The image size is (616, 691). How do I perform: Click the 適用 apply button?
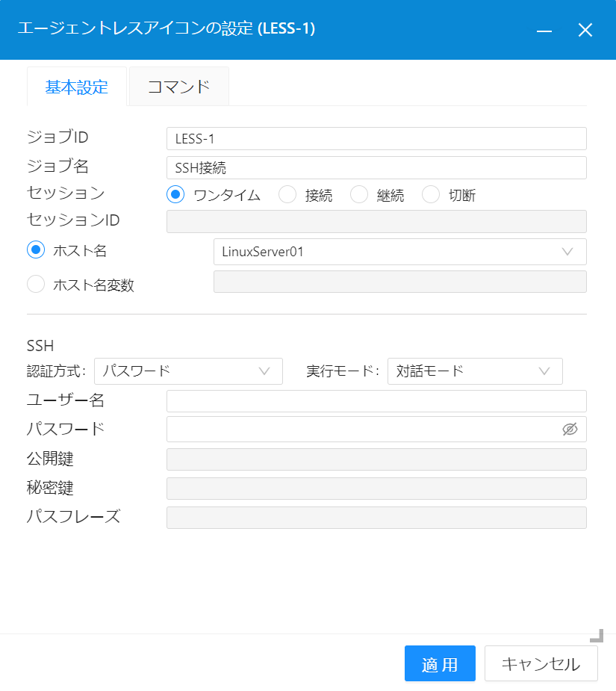[x=440, y=663]
